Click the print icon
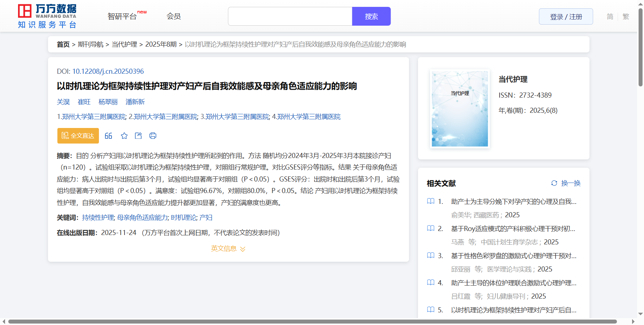Viewport: 644px width, 325px height. click(x=153, y=136)
